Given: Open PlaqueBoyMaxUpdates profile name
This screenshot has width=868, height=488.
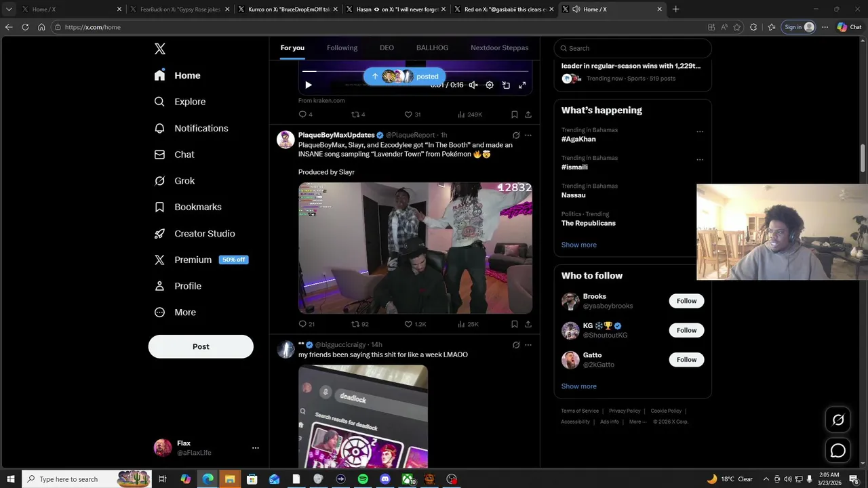Looking at the screenshot, I should [336, 135].
